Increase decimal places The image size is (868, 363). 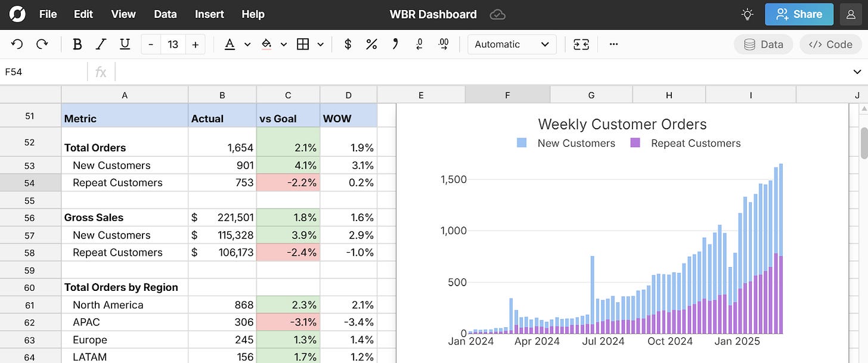[x=444, y=44]
